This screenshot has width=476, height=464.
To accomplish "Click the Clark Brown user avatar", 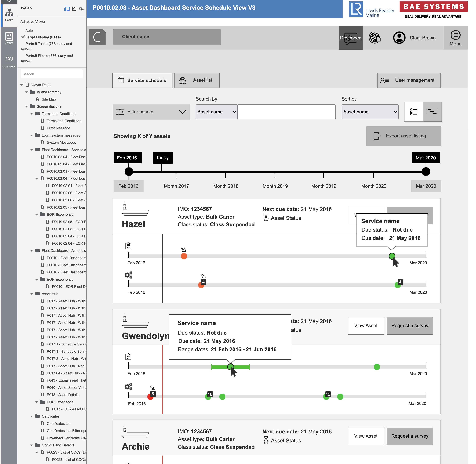I will click(x=399, y=38).
